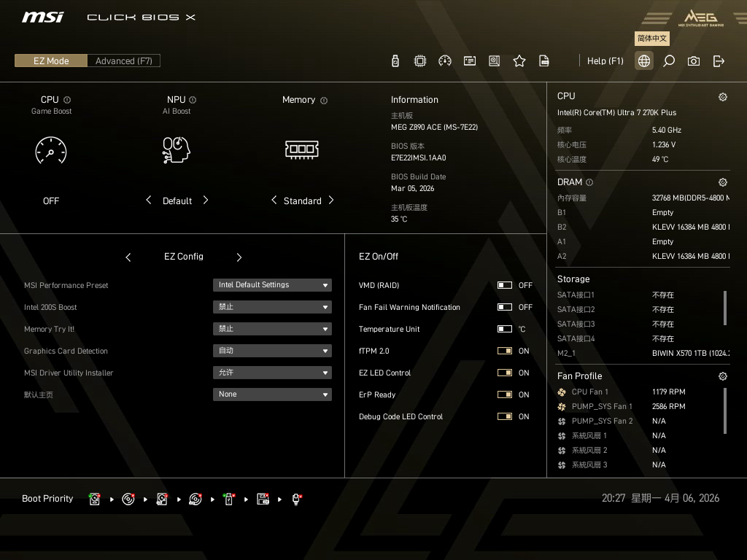747x560 pixels.
Task: Open Favorites star icon
Action: coord(519,61)
